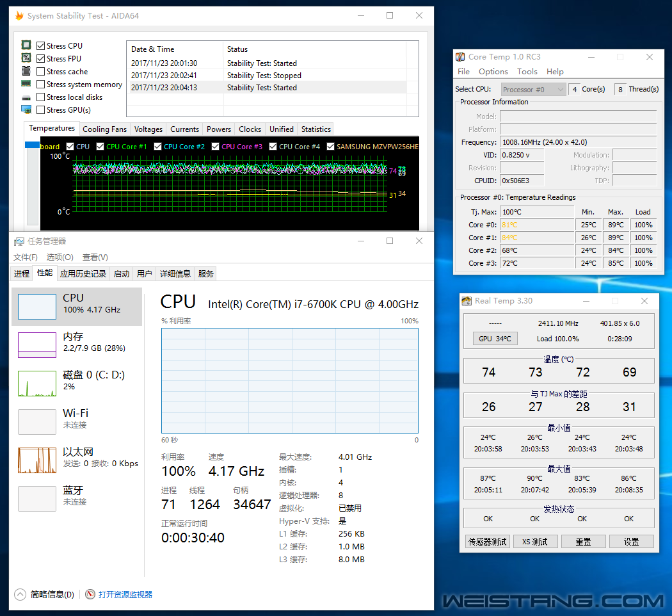
Task: Select the disk 0 (C: D:) graph thumbnail
Action: tap(37, 383)
